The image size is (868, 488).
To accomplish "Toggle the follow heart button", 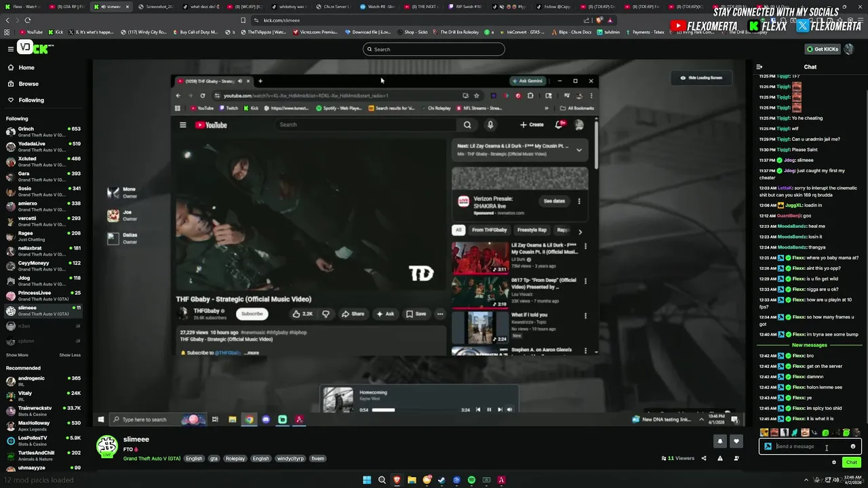I will point(736,441).
